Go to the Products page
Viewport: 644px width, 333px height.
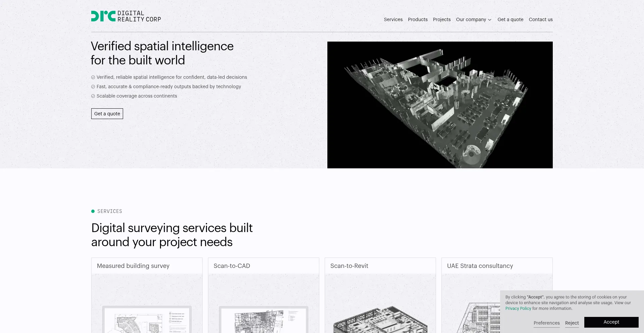click(418, 19)
